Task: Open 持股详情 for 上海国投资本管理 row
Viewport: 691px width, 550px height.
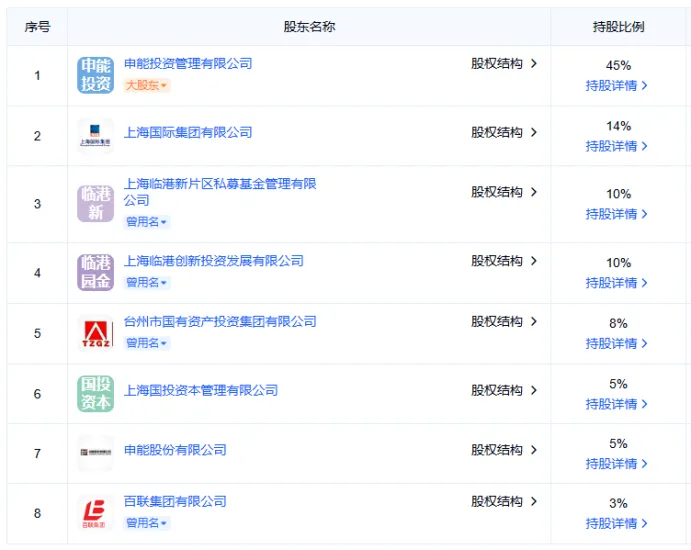Action: 617,404
